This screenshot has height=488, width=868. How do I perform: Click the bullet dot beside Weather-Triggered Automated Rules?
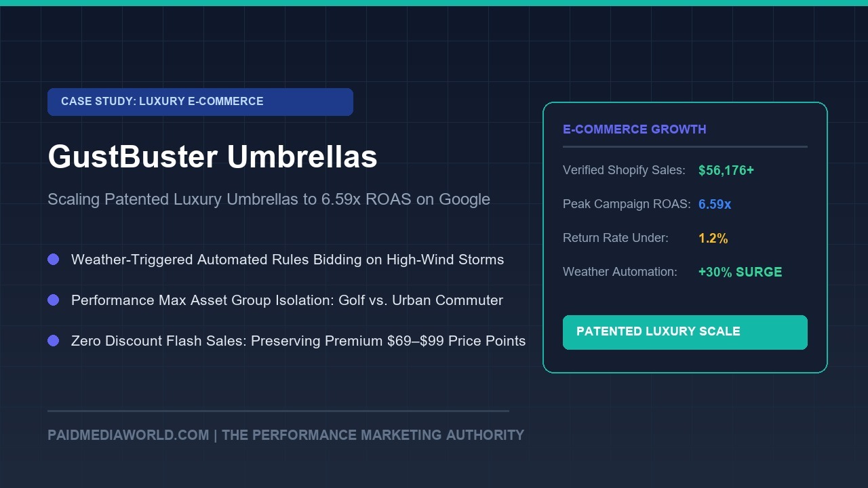click(x=54, y=260)
